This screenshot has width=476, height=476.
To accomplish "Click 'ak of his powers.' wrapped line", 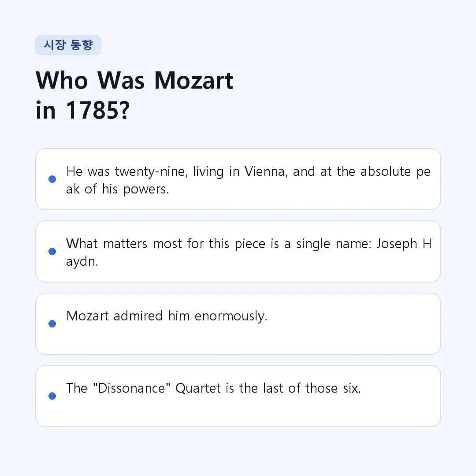I will pyautogui.click(x=118, y=189).
